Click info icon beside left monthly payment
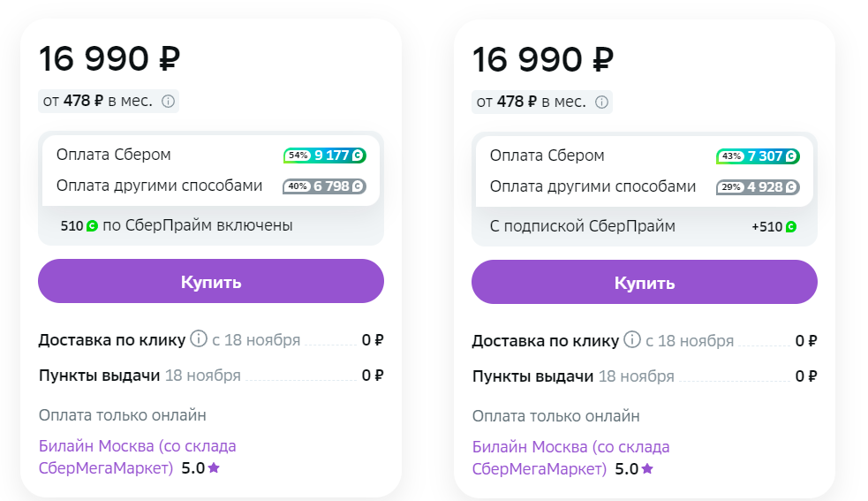This screenshot has height=501, width=868. click(x=168, y=102)
